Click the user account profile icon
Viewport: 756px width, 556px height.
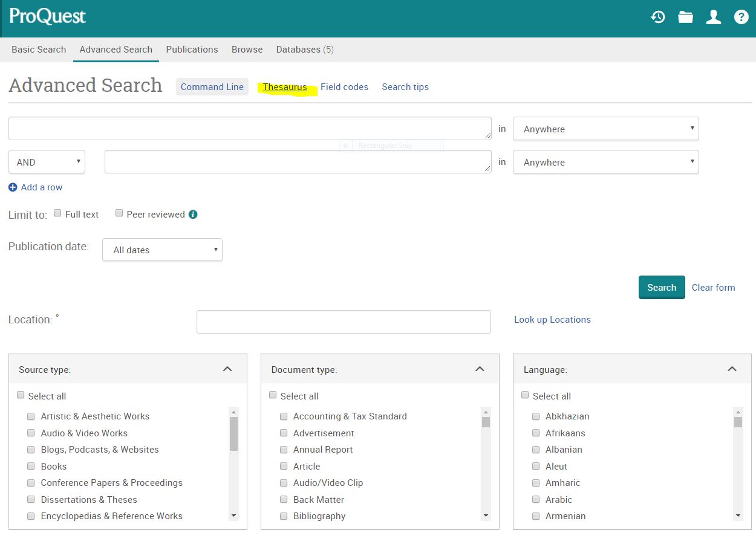tap(714, 18)
